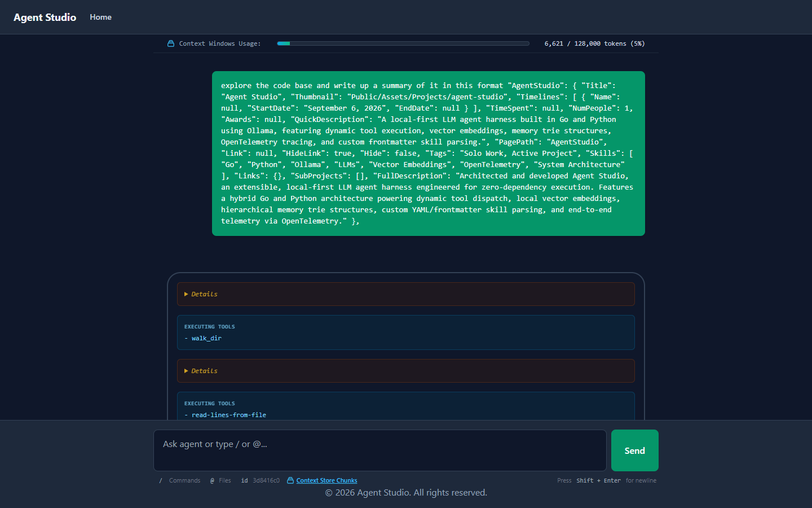Click the icon beside Context Store Chunks
Screen dimensions: 812x508
290,480
